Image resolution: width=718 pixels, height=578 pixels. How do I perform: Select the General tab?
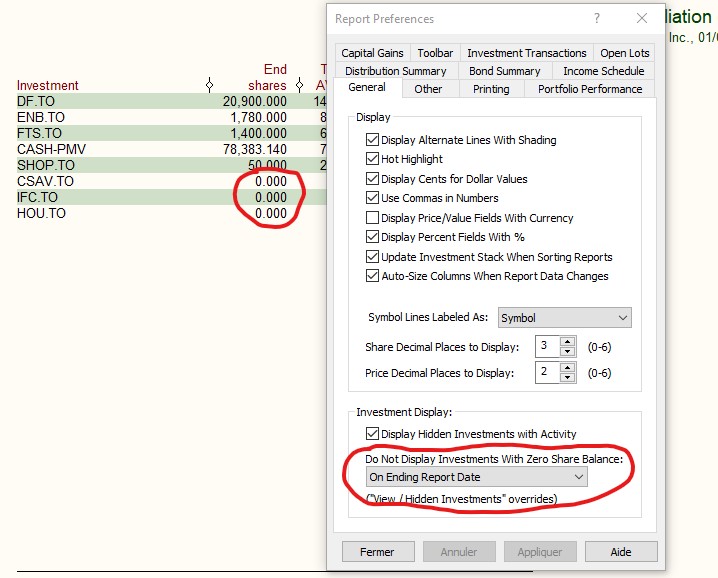[x=367, y=87]
